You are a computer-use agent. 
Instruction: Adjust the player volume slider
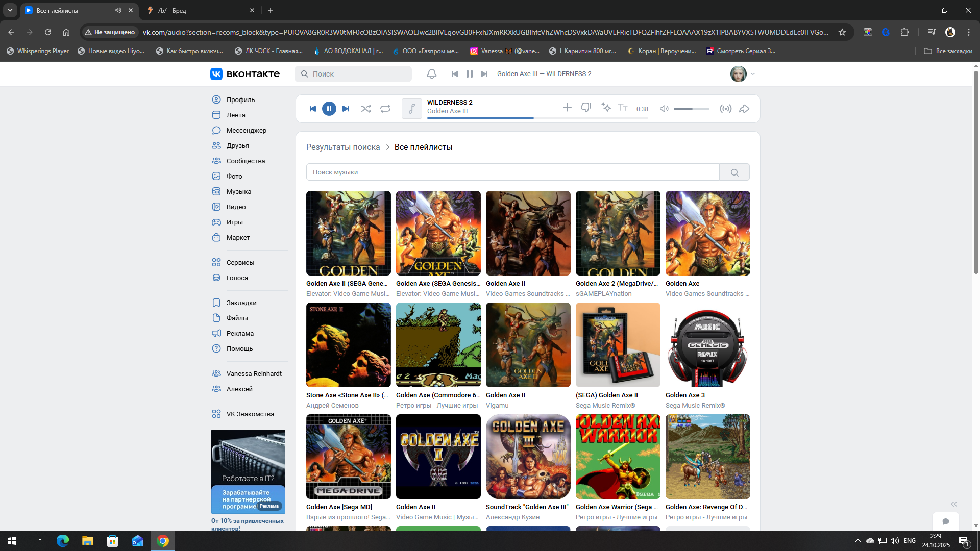(x=691, y=109)
